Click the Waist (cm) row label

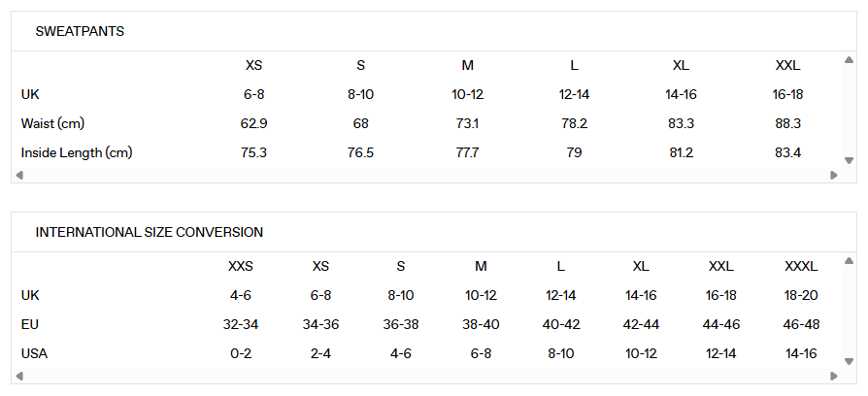53,124
